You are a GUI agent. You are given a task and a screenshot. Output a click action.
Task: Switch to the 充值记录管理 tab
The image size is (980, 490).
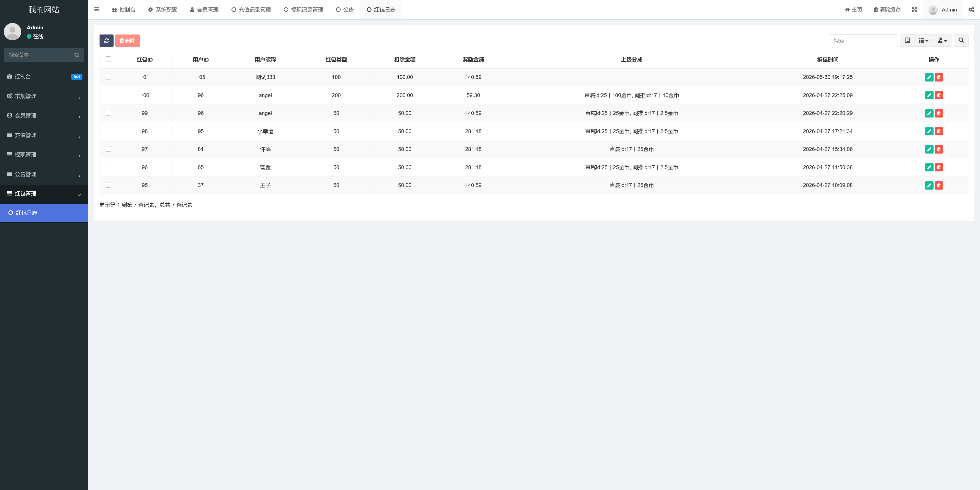pos(251,9)
